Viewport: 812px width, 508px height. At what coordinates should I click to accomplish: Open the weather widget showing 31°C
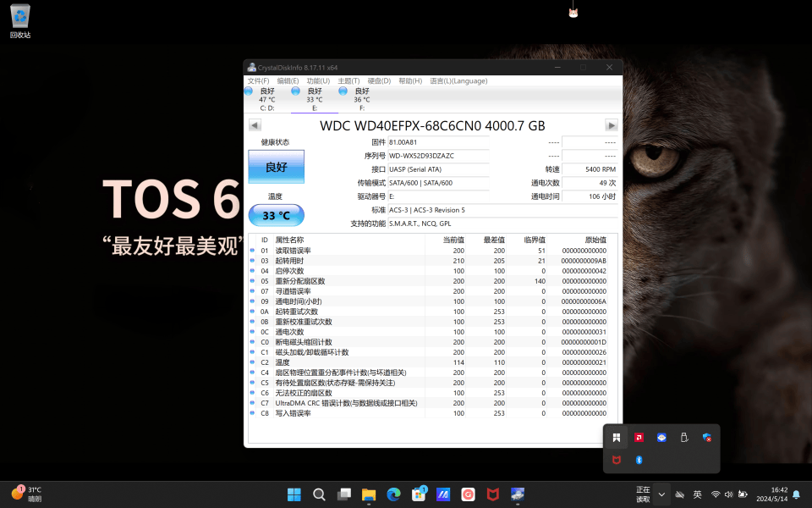click(x=27, y=494)
